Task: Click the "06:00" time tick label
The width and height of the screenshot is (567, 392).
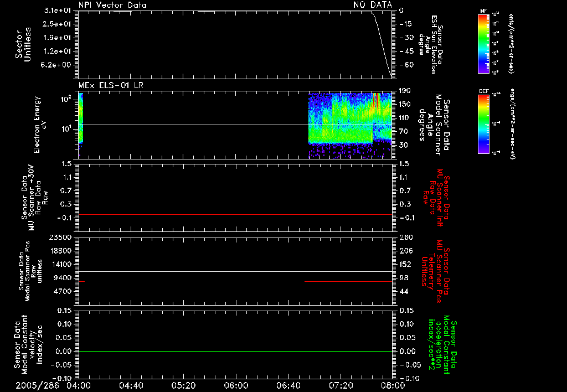Action: (236, 385)
